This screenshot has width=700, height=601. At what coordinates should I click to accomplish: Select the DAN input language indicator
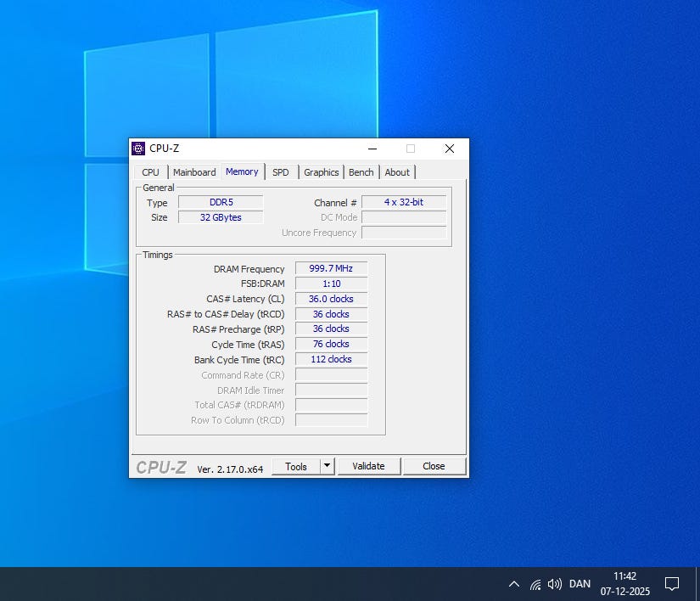(580, 584)
